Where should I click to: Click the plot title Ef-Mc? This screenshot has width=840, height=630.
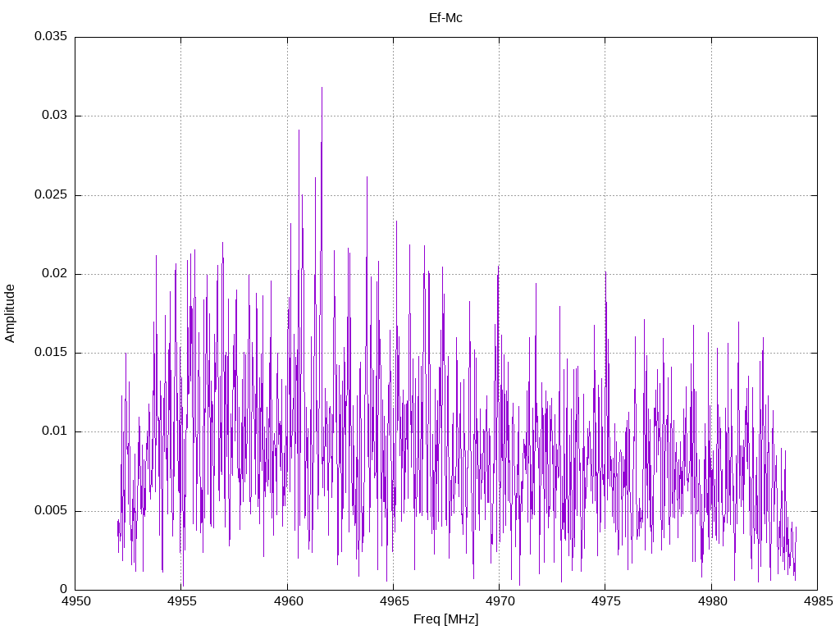coord(445,18)
